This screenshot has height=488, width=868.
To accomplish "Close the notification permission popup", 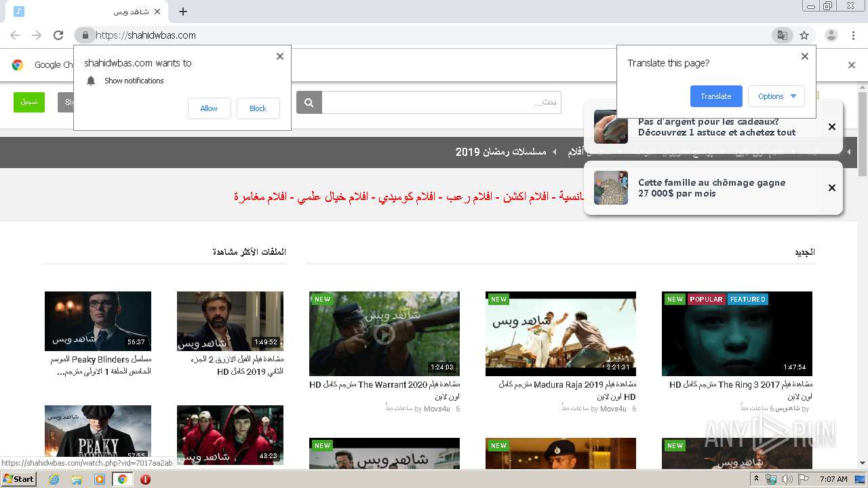I will coord(280,56).
